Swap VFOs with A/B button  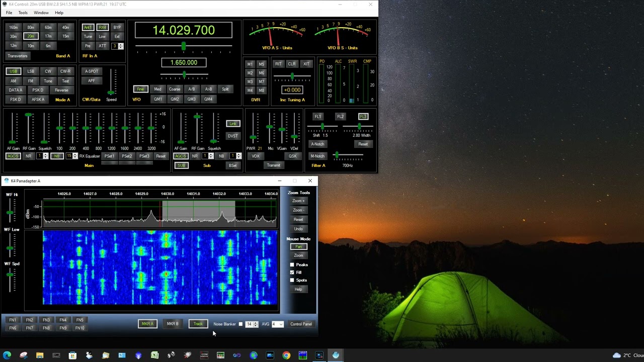192,89
